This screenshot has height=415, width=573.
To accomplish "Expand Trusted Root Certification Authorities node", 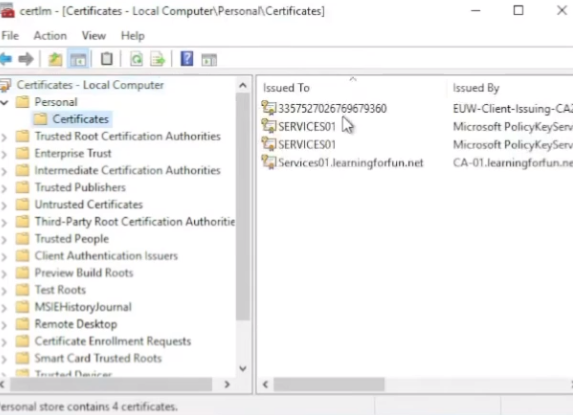I will coord(4,137).
